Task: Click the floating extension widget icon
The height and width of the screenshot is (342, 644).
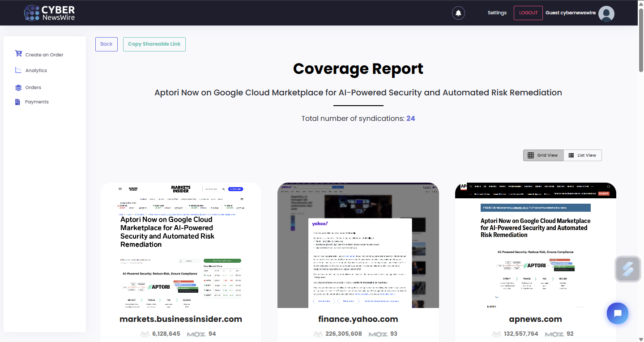Action: coord(628,269)
